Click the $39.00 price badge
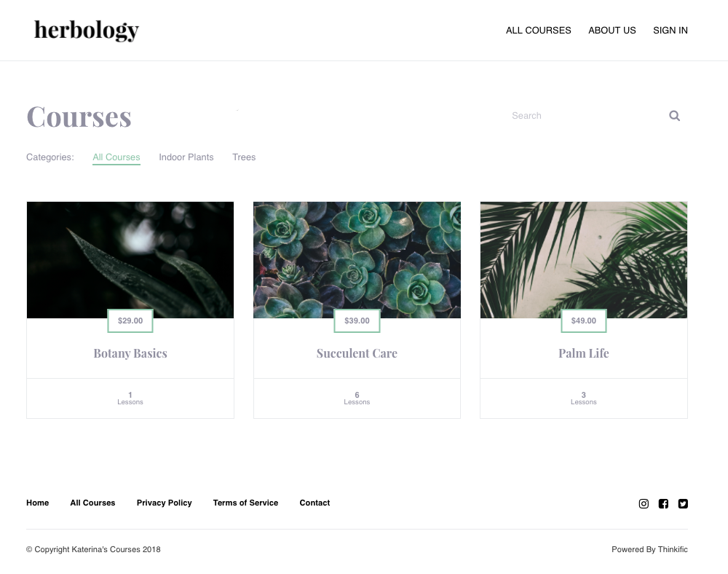Viewport: 728px width, 574px height. (x=357, y=321)
